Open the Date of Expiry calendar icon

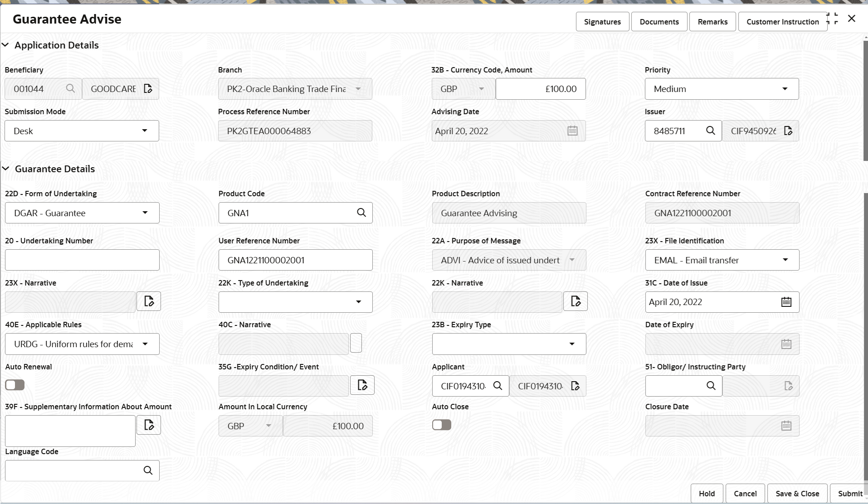click(786, 344)
